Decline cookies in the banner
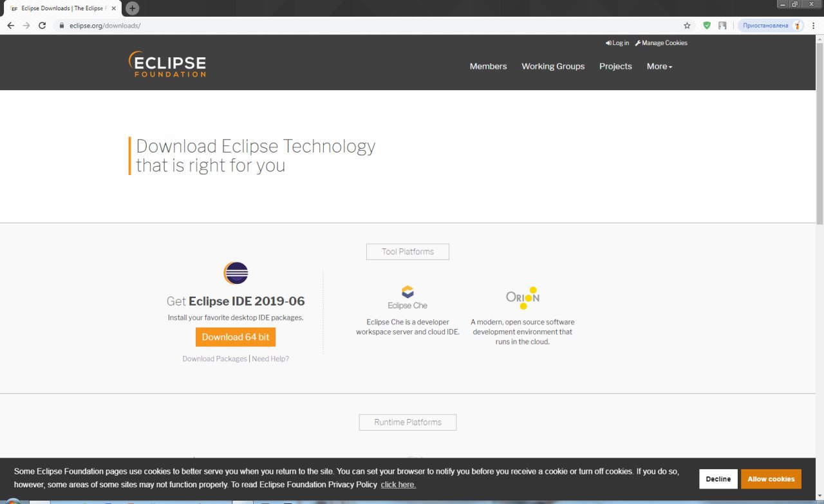 [718, 479]
